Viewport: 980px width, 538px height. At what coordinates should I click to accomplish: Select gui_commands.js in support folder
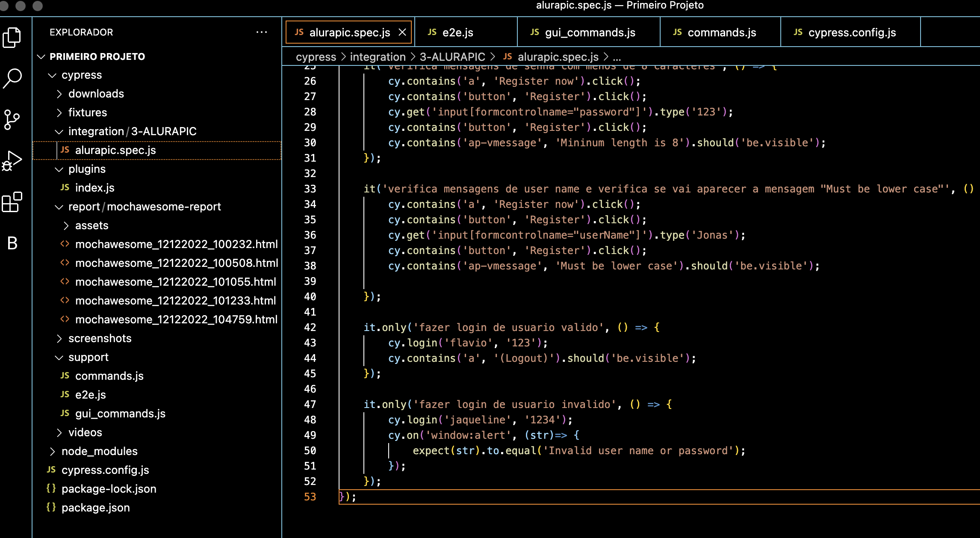pyautogui.click(x=120, y=414)
